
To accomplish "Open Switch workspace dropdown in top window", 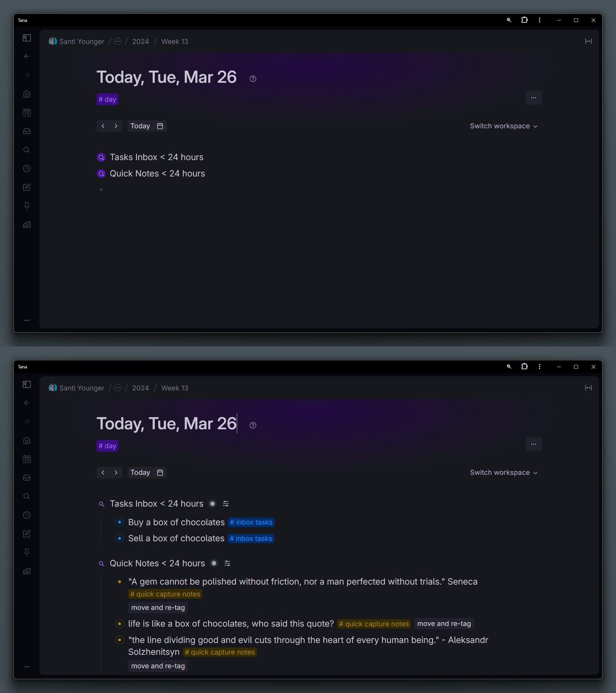I will (x=504, y=126).
